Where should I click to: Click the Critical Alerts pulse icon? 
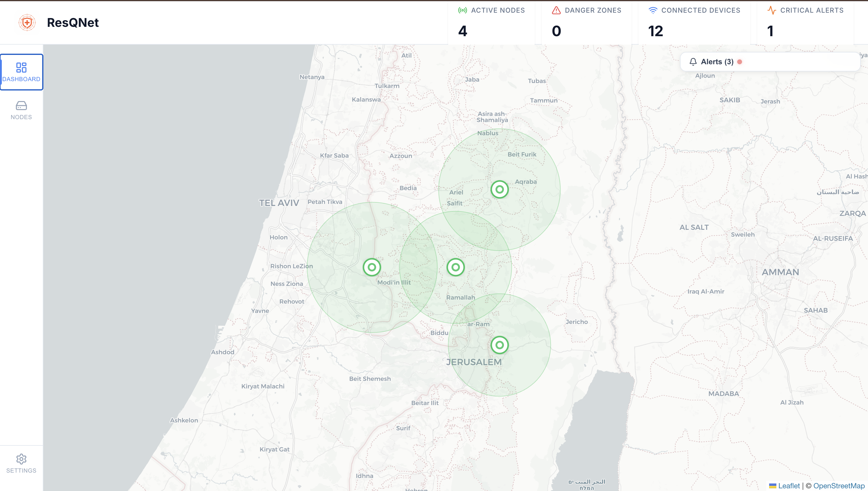[772, 11]
